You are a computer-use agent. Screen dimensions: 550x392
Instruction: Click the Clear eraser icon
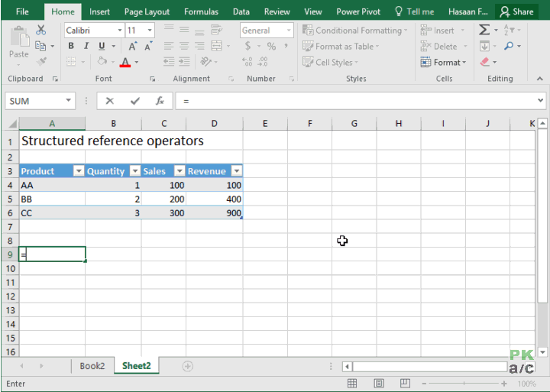484,62
